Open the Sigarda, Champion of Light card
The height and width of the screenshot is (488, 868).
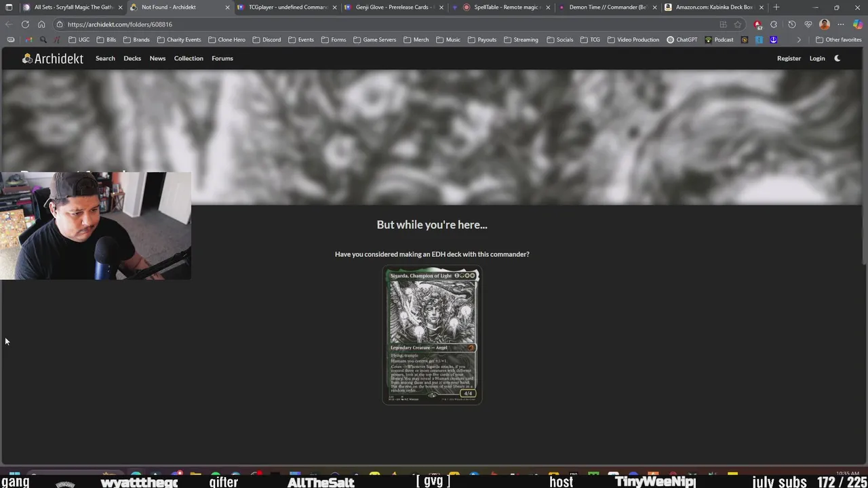pyautogui.click(x=432, y=335)
